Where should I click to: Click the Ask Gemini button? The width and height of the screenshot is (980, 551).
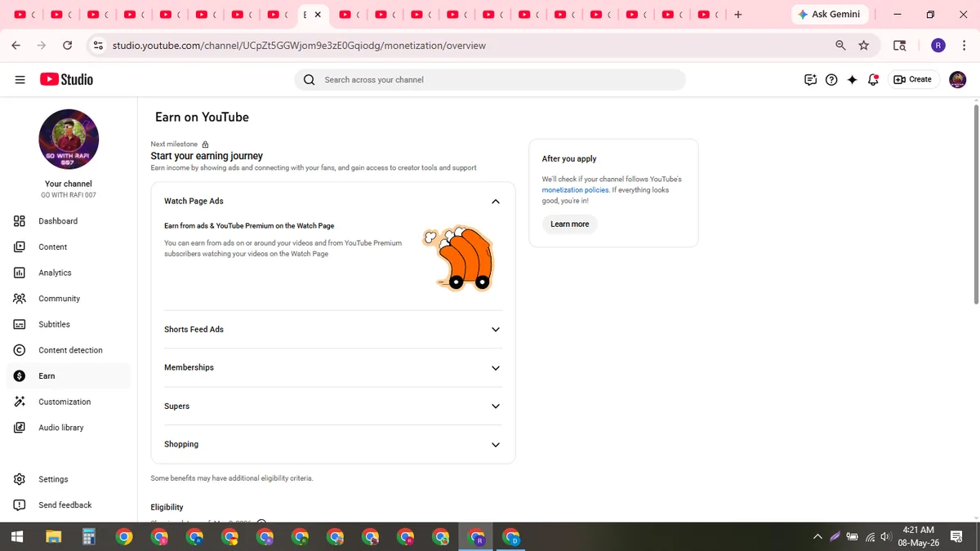click(829, 15)
